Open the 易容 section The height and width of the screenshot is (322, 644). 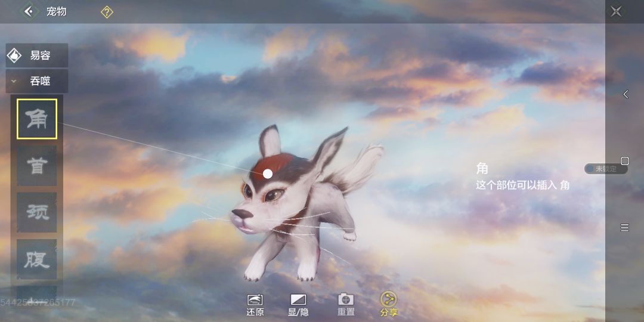point(37,55)
